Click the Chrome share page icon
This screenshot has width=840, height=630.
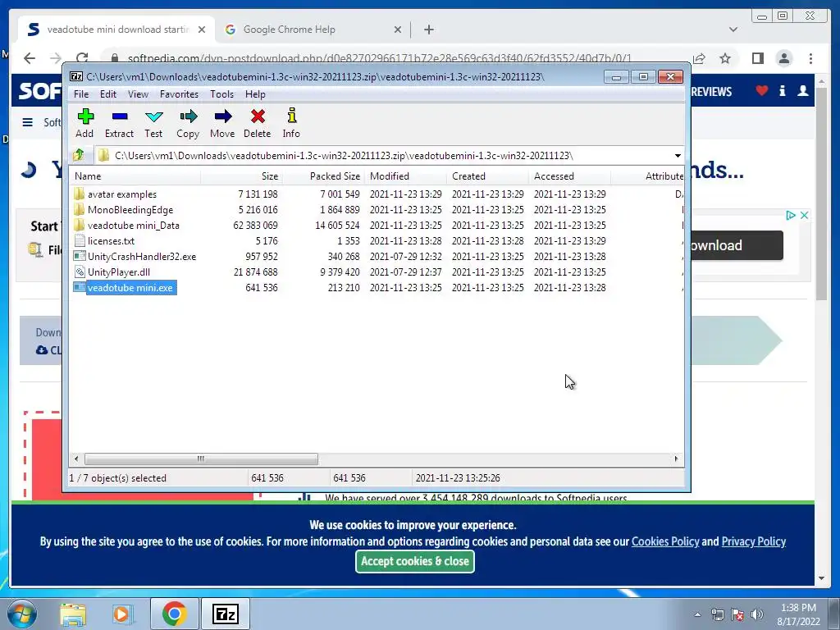[699, 58]
